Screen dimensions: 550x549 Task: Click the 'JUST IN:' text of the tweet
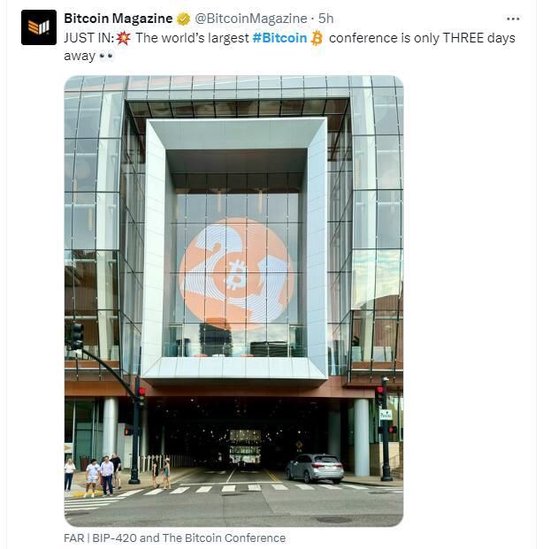point(89,38)
